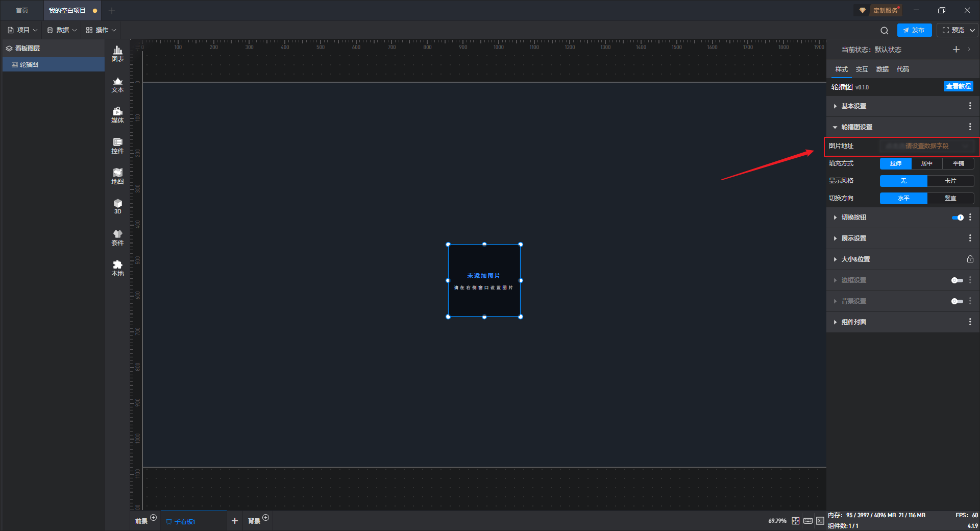Viewport: 980px width, 531px height.
Task: Click the keyboard shortcuts icon
Action: [x=808, y=521]
